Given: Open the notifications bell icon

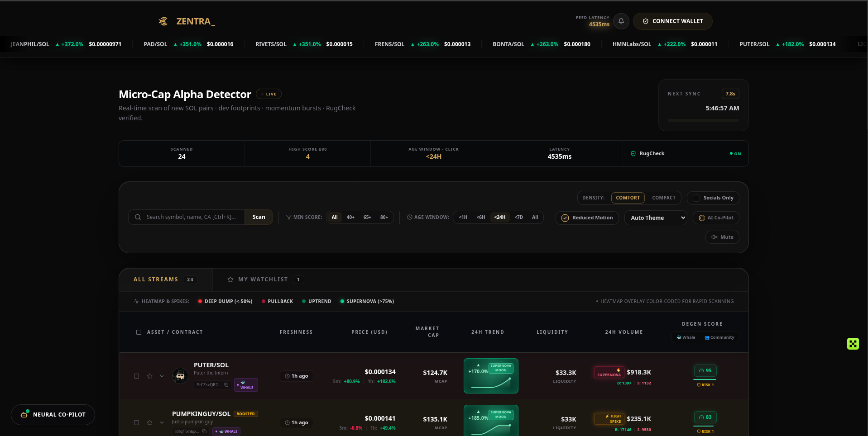Looking at the screenshot, I should tap(621, 21).
